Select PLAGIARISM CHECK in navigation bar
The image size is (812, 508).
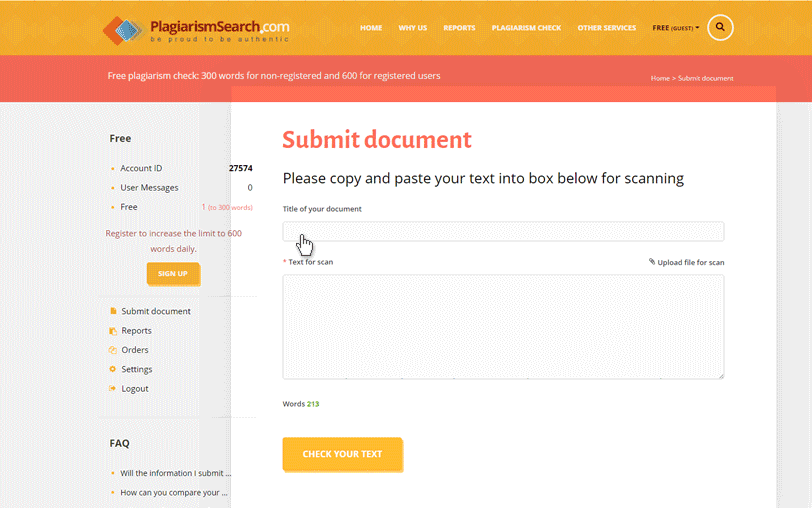point(526,28)
